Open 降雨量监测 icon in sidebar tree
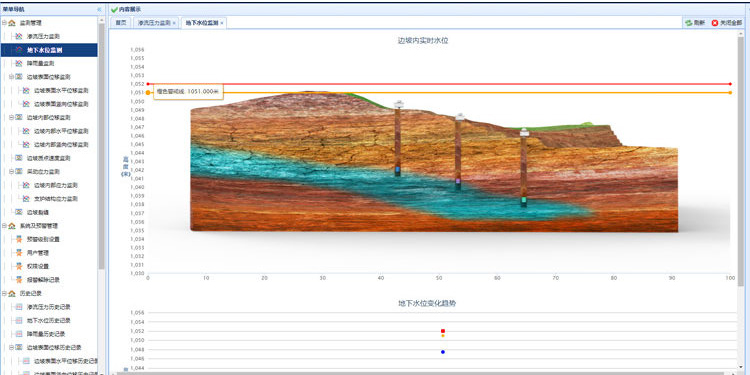The width and height of the screenshot is (750, 375). (x=19, y=63)
